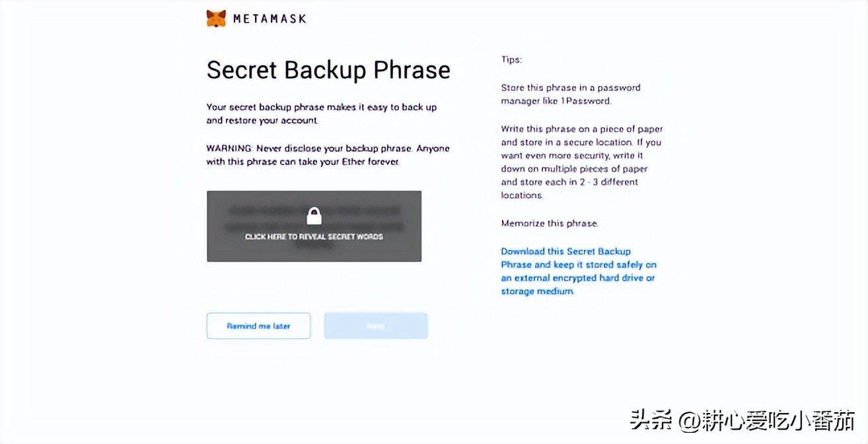
Task: Click 'Your secret backup phrase makes it easy' sentence
Action: pyautogui.click(x=321, y=107)
